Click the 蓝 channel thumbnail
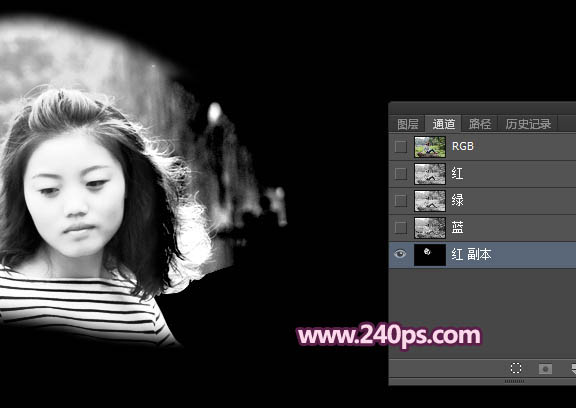 coord(430,228)
